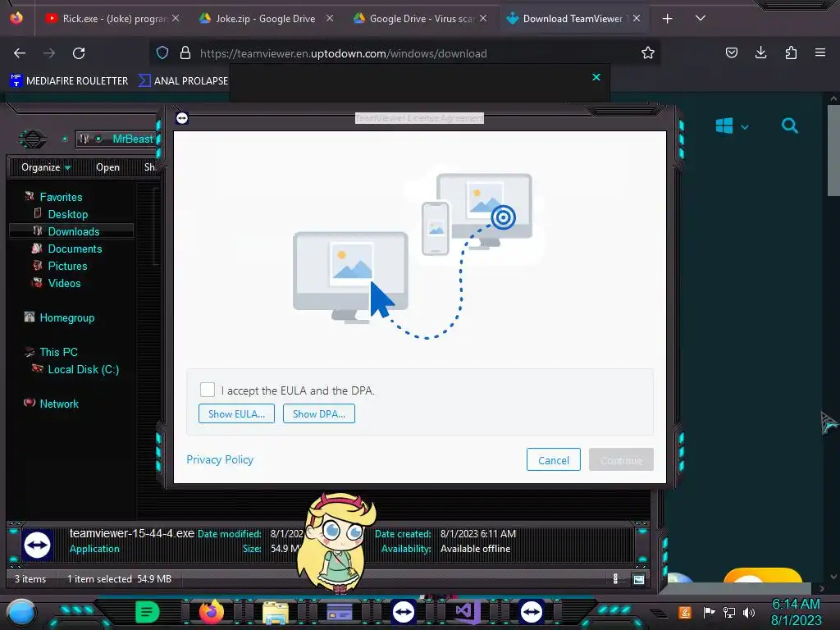This screenshot has width=840, height=630.
Task: Switch Explorer to large icons view
Action: (x=638, y=578)
